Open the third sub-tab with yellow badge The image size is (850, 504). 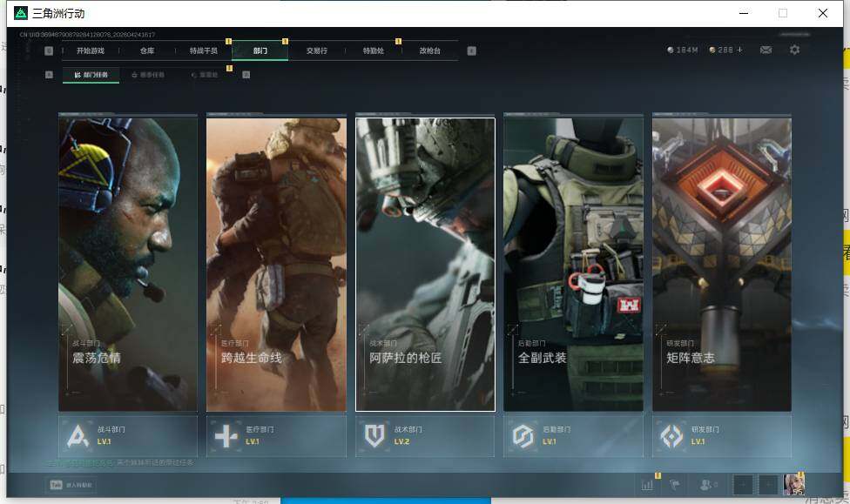point(205,75)
